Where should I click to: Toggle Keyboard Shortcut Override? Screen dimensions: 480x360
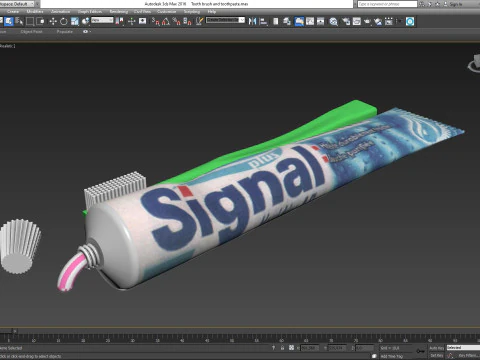click(143, 22)
